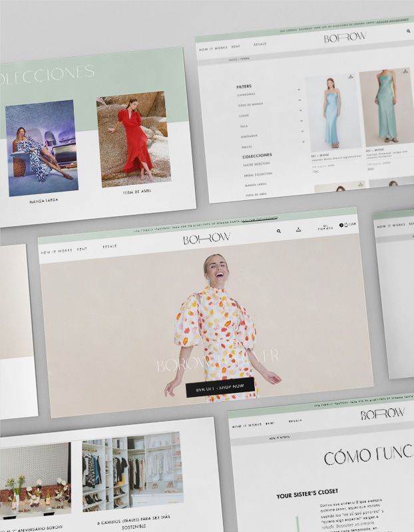This screenshot has height=532, width=414.
Task: Click the YOUR SISTER'S CLOSET heading
Action: [308, 493]
